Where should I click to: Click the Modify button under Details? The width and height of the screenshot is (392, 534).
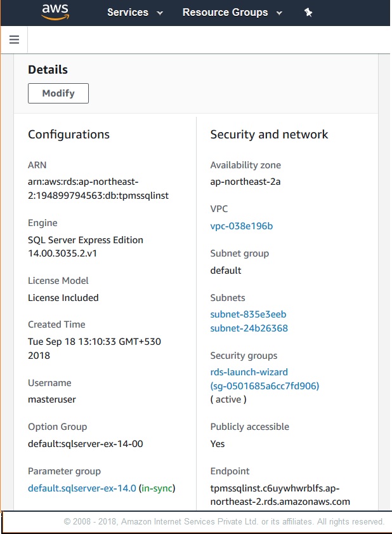[x=58, y=93]
